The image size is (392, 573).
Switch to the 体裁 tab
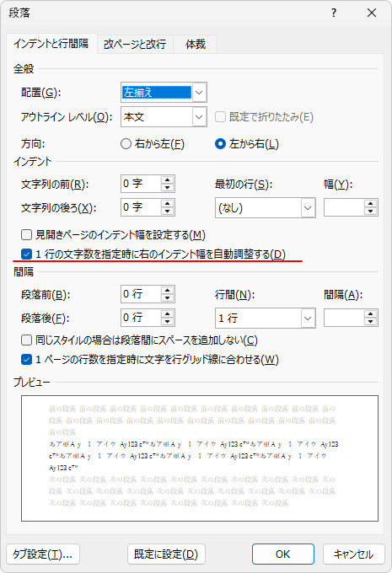point(196,44)
